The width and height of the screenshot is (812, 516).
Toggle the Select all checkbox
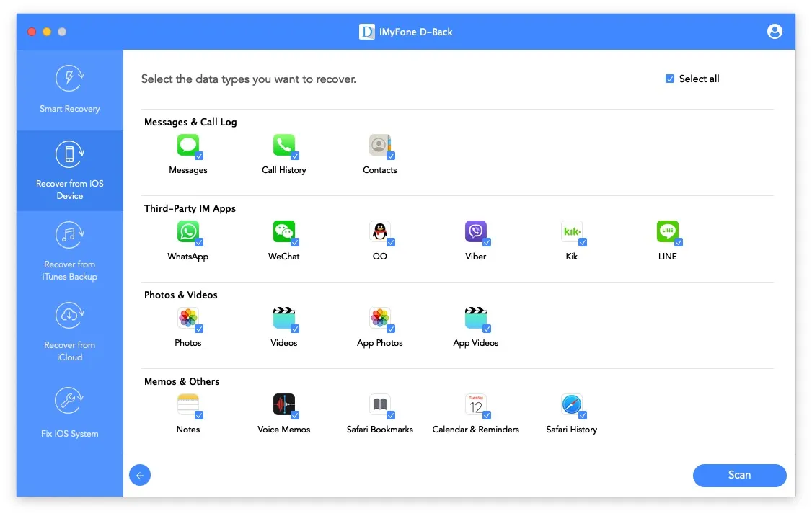pos(670,79)
